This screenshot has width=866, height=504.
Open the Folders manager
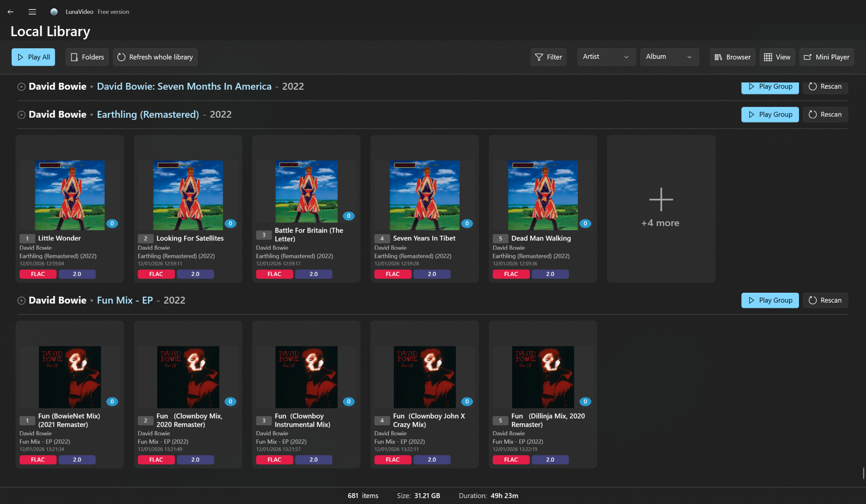[87, 57]
